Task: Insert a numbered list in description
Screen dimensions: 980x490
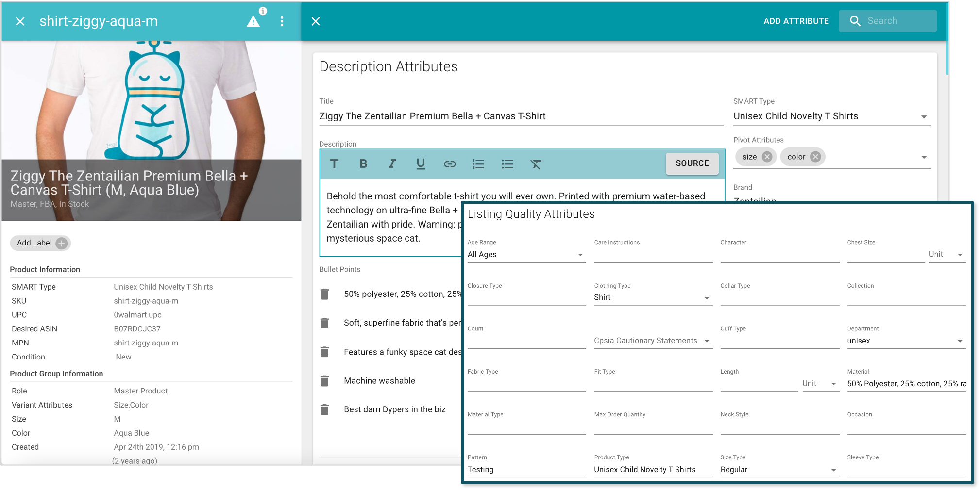Action: point(478,164)
